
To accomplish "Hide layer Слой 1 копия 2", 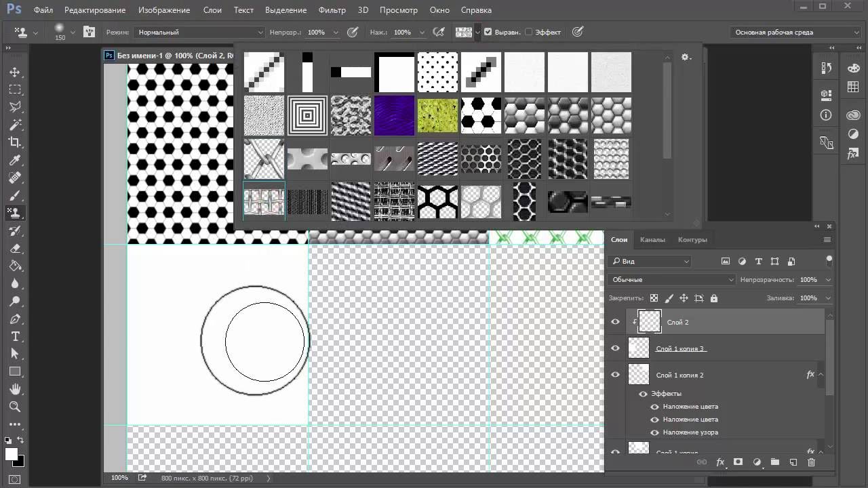I will [615, 374].
